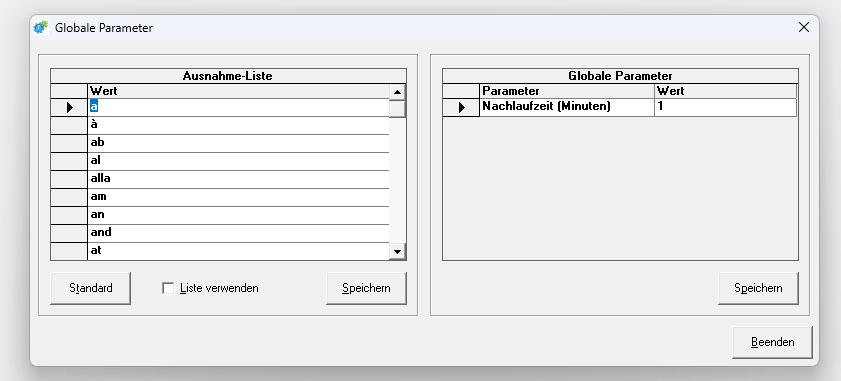Select the 'and' row in Ausnahme-Liste
841x381 pixels.
point(238,233)
